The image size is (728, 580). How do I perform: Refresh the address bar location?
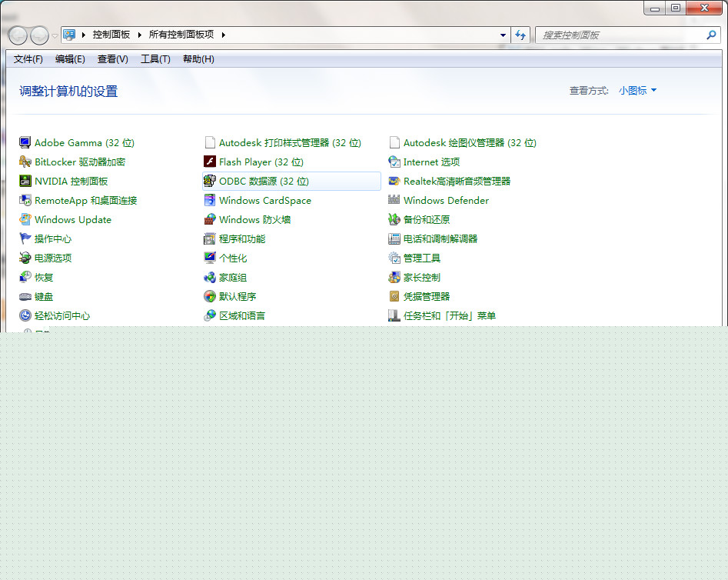pos(520,35)
